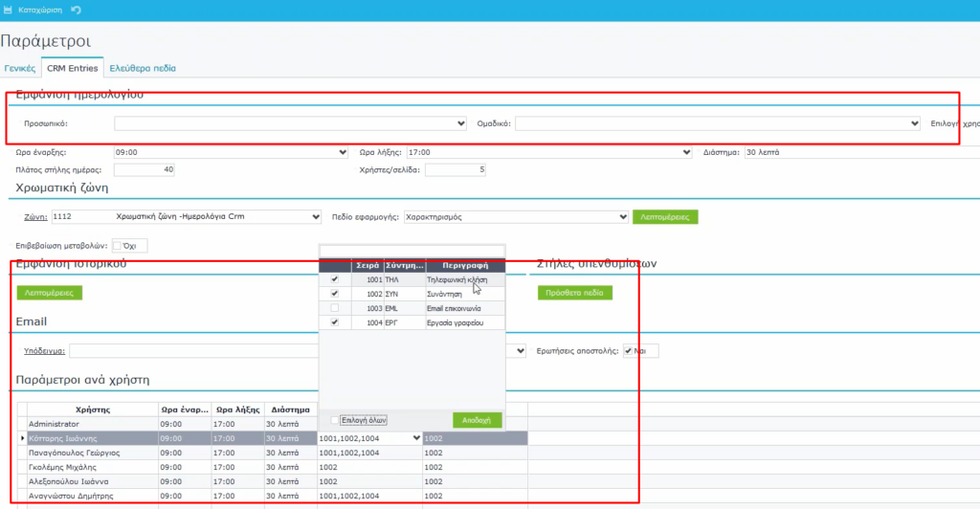Uncheck the 1002 ΣΥΝ row checkbox

click(x=334, y=294)
